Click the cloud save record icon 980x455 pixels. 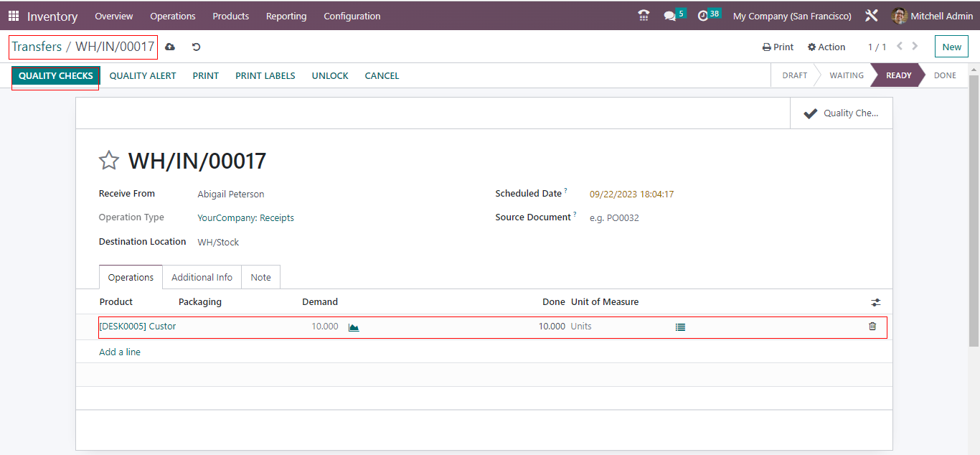point(170,47)
